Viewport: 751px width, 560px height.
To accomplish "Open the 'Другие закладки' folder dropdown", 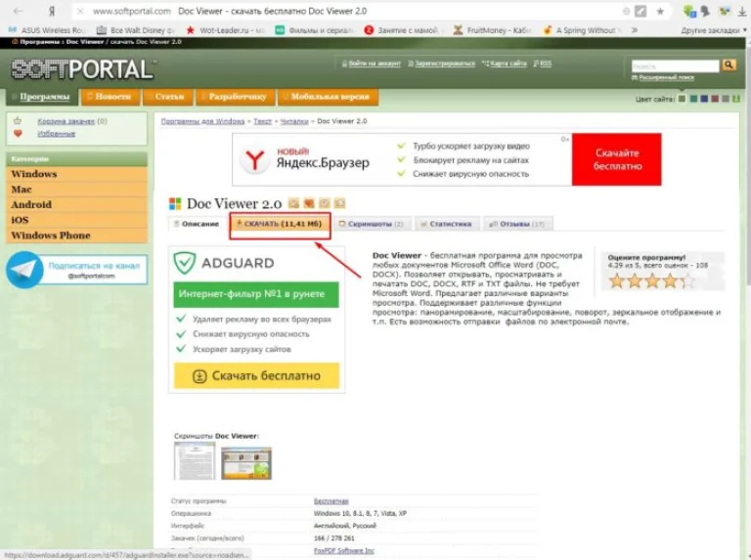I will click(x=714, y=30).
